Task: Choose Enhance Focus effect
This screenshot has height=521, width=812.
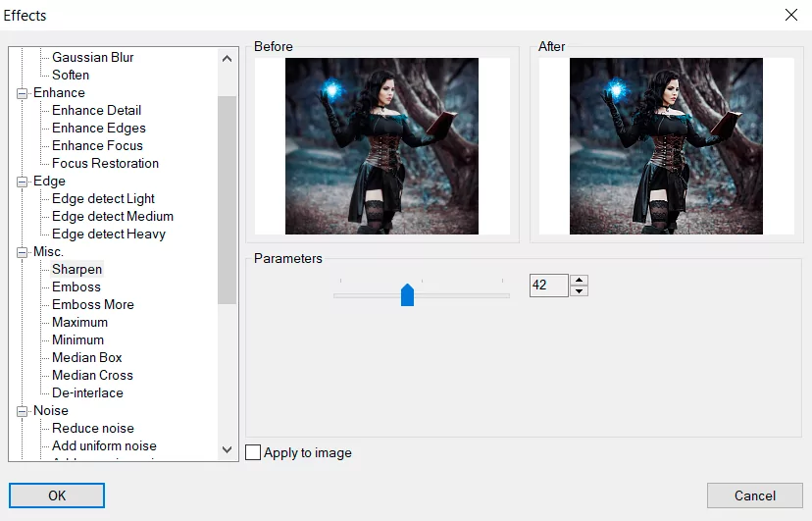Action: click(x=97, y=145)
